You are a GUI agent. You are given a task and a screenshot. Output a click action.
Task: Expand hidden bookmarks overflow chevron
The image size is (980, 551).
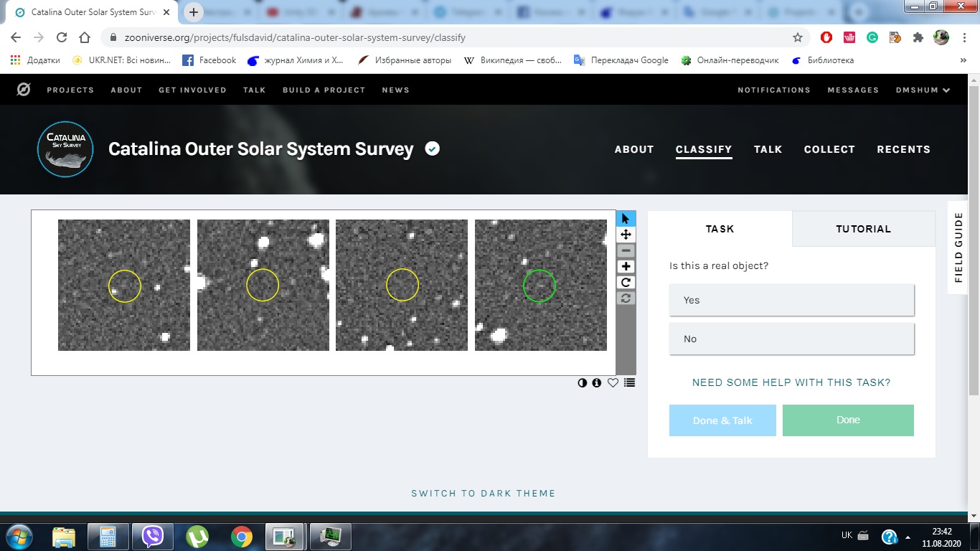click(x=963, y=61)
